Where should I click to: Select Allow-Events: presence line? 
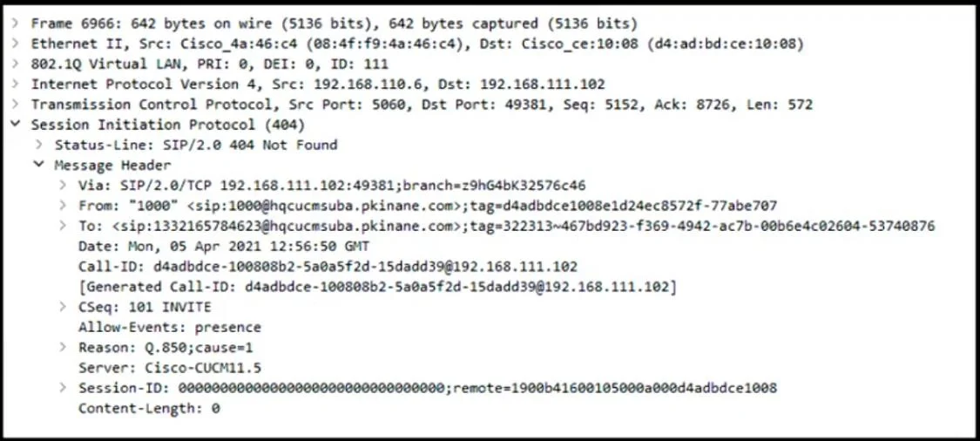click(169, 327)
